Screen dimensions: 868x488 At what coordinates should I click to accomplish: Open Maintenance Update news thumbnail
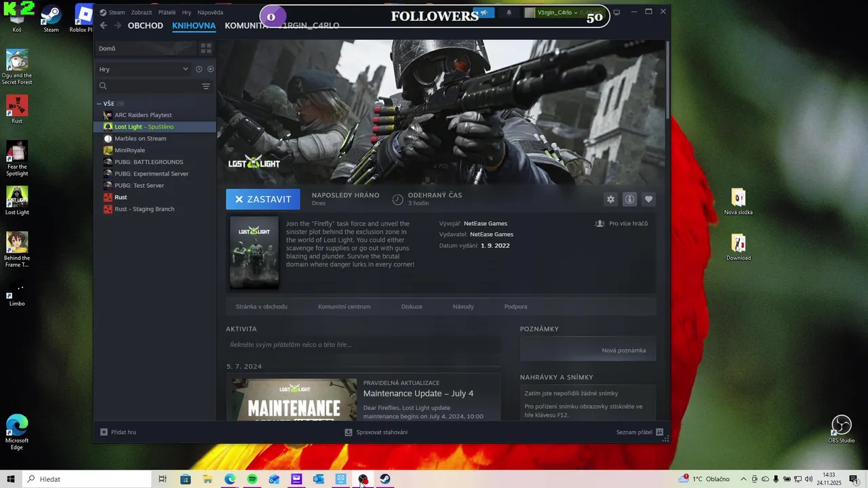[x=294, y=399]
